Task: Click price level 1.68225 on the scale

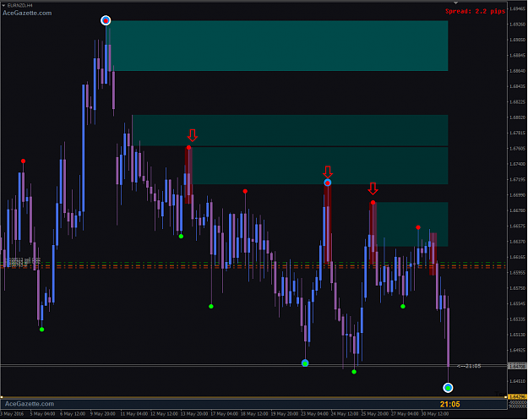Action: point(518,101)
